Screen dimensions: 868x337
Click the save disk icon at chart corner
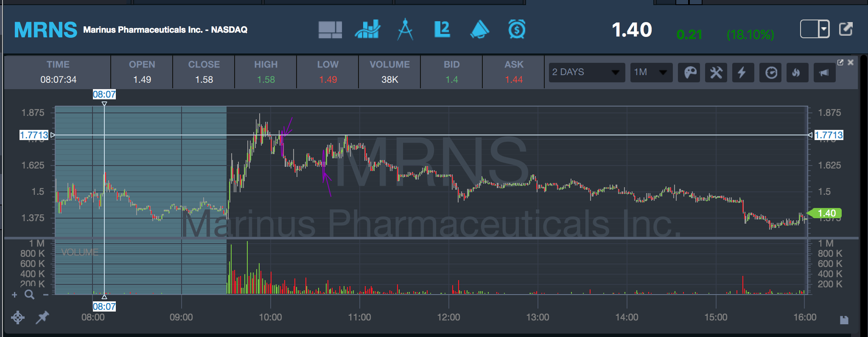pyautogui.click(x=844, y=320)
